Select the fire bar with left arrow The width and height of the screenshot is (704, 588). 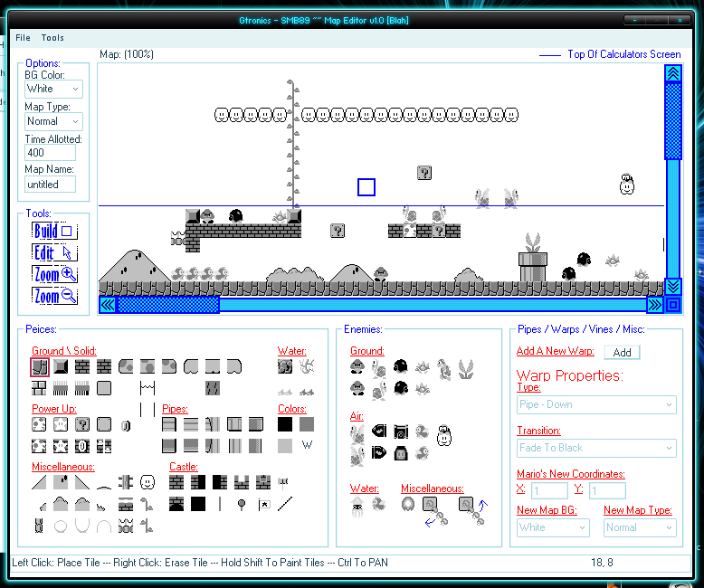(x=434, y=512)
